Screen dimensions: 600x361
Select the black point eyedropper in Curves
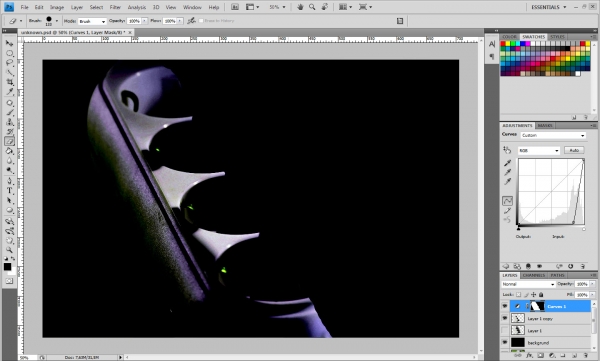tap(507, 163)
